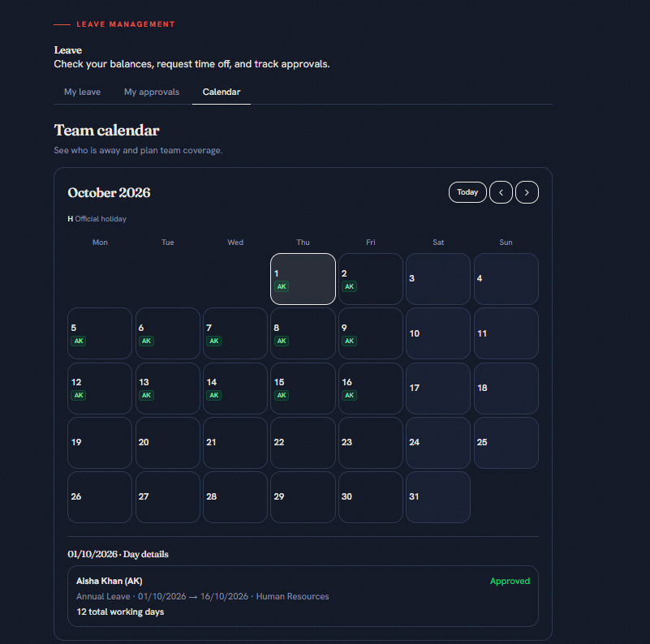Click the Approved status label
This screenshot has width=650, height=644.
click(x=510, y=581)
